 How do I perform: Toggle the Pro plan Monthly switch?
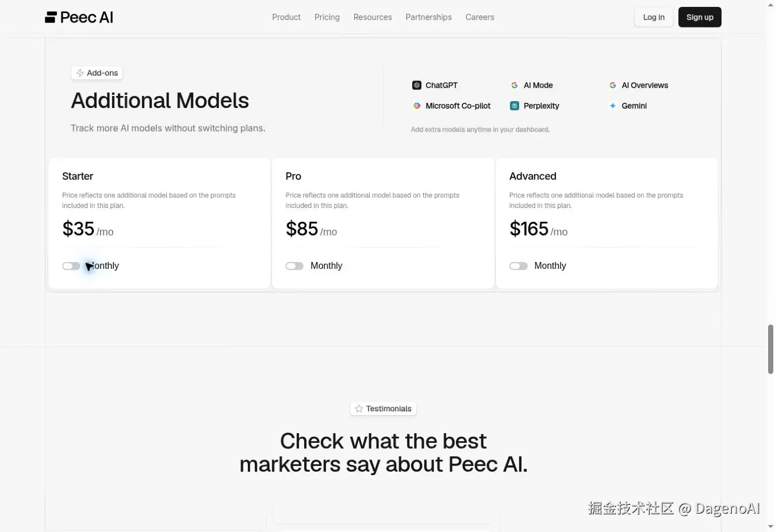point(294,266)
